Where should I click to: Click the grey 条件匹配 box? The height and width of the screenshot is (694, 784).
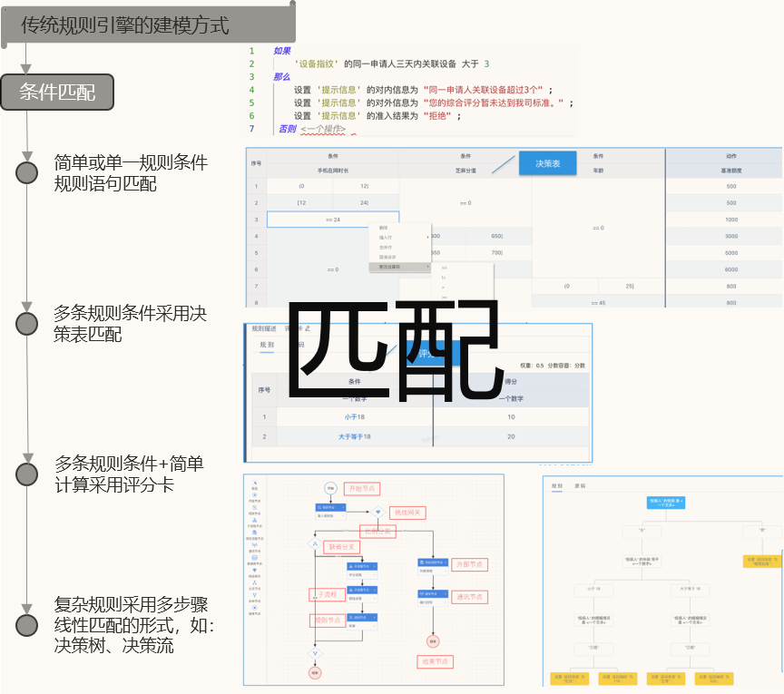pyautogui.click(x=57, y=92)
